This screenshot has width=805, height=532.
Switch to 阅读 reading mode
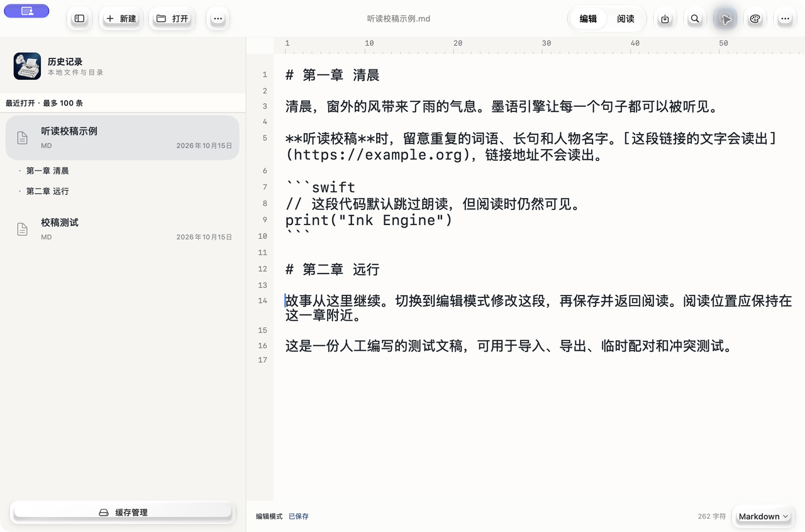point(625,19)
